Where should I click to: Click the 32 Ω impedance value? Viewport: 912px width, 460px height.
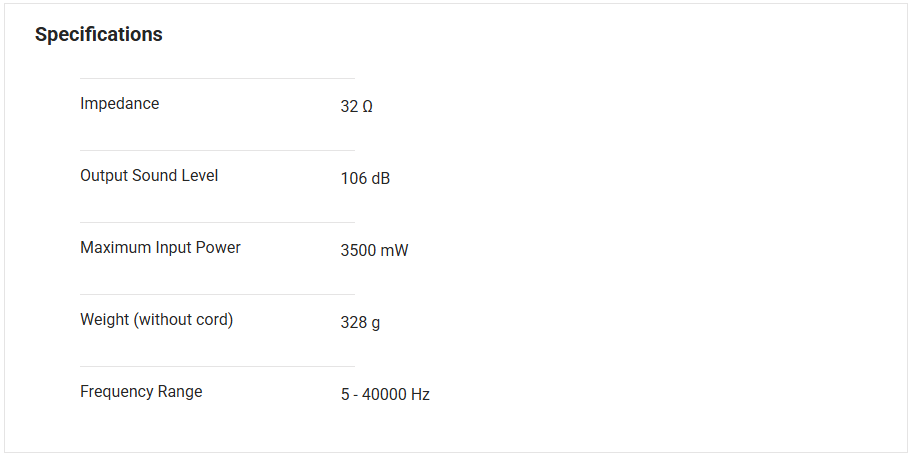tap(356, 106)
